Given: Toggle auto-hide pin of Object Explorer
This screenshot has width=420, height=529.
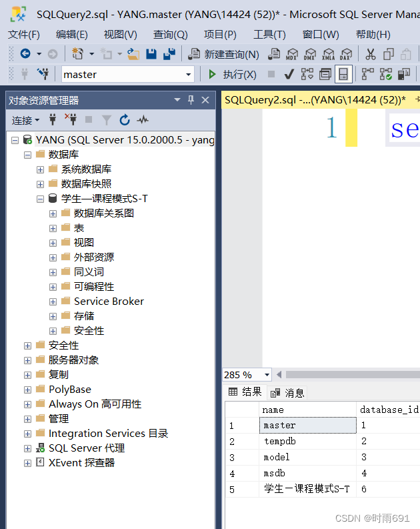Looking at the screenshot, I should pos(191,100).
